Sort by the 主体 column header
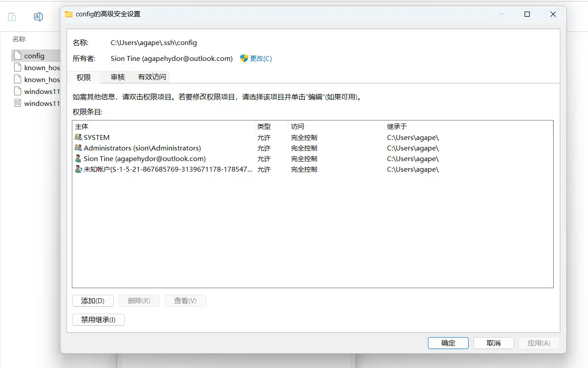The width and height of the screenshot is (588, 368). click(82, 127)
